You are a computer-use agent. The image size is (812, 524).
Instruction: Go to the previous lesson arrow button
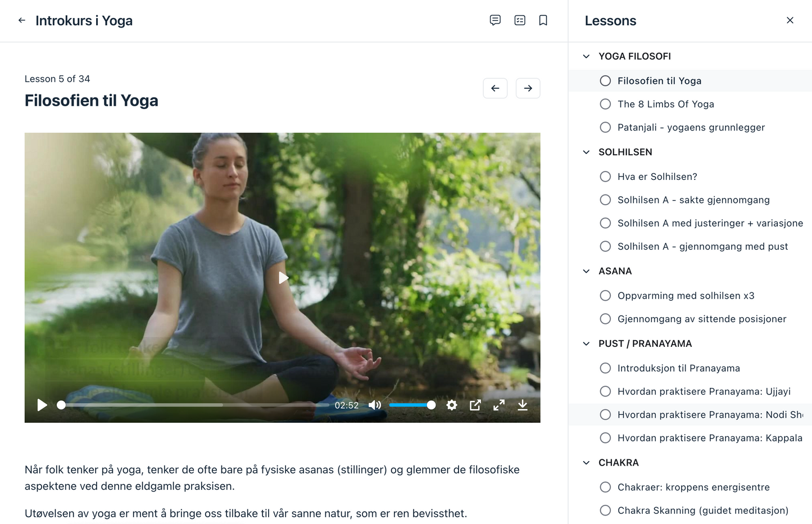(x=495, y=88)
